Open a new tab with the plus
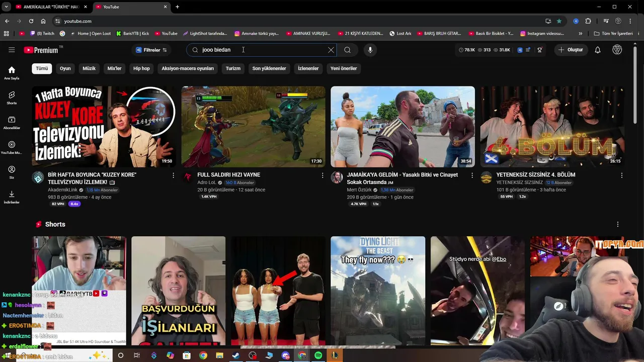 tap(177, 7)
